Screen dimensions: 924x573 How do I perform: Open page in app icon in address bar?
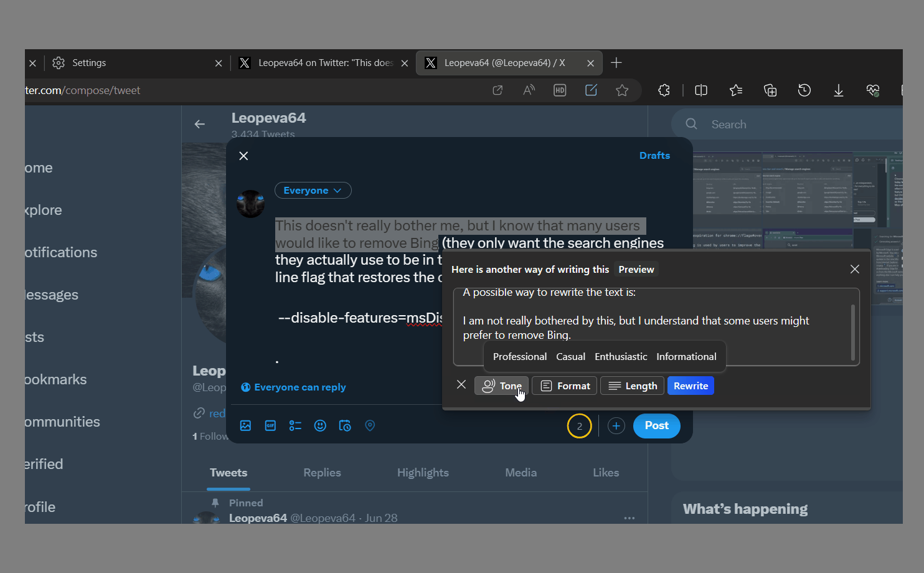pyautogui.click(x=497, y=90)
